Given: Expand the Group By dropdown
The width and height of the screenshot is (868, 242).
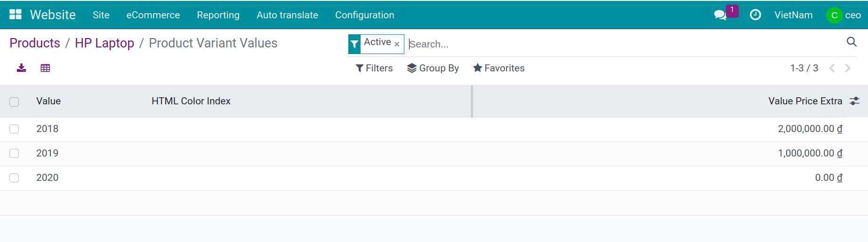Looking at the screenshot, I should 433,68.
